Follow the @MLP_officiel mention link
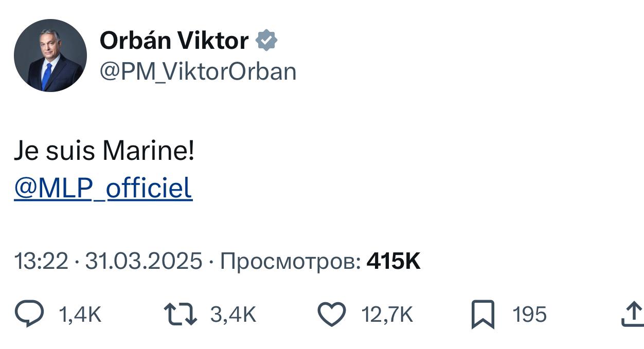 tap(103, 188)
